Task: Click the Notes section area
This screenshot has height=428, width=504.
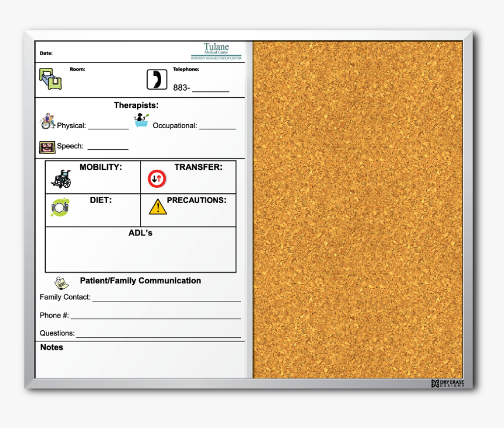Action: tap(141, 363)
